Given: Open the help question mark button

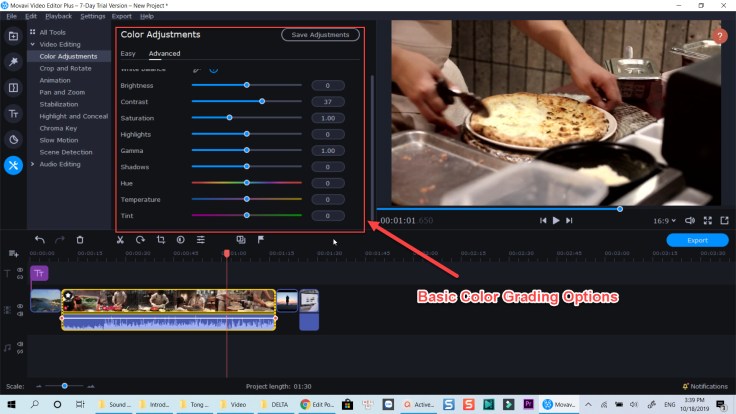Looking at the screenshot, I should (x=719, y=36).
